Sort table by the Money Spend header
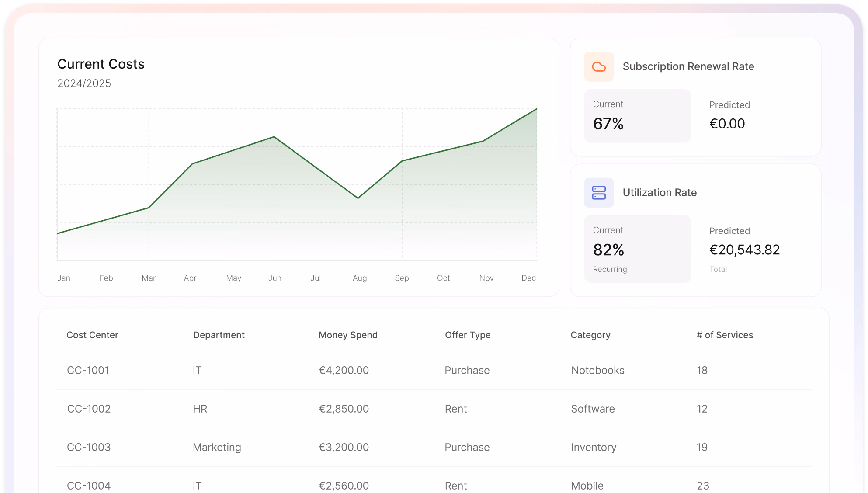Viewport: 868px width, 493px height. coord(348,335)
